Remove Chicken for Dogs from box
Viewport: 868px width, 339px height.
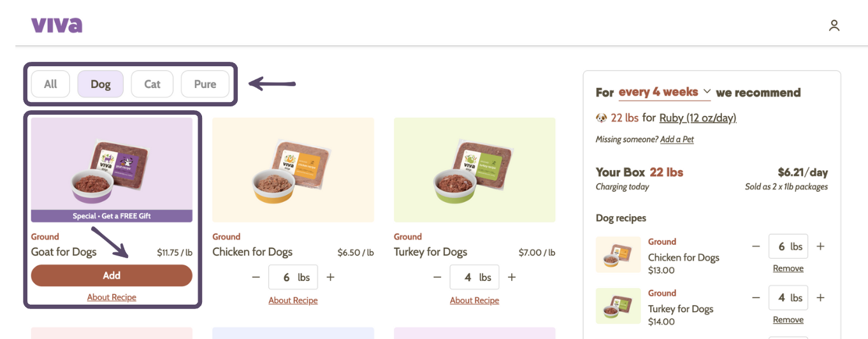coord(788,268)
